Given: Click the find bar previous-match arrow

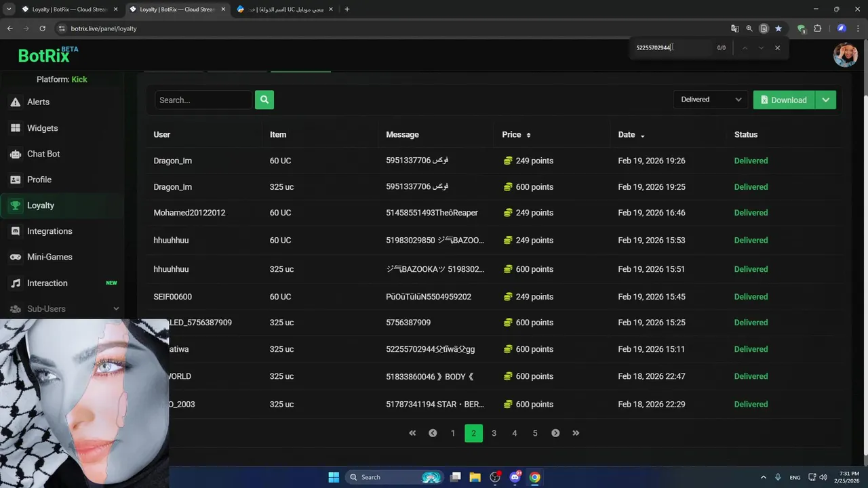Looking at the screenshot, I should coord(745,47).
